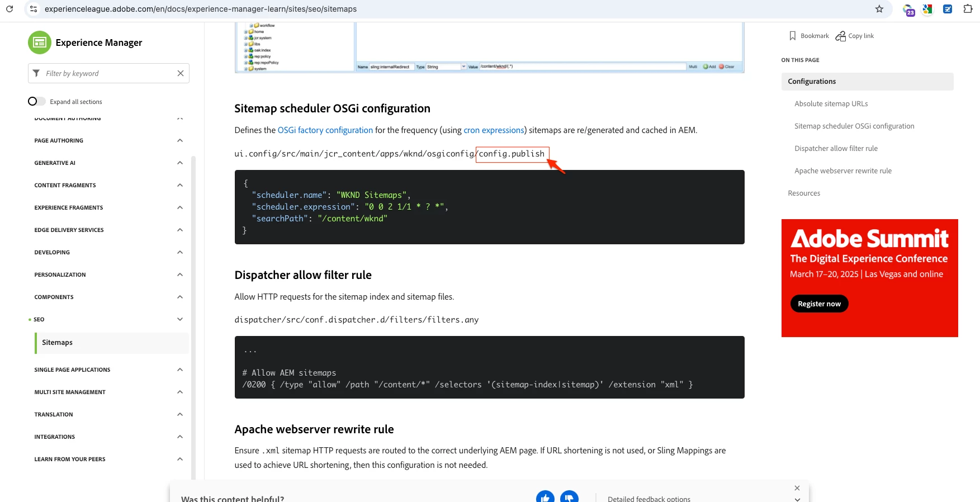Click the Copy link icon

pos(840,36)
